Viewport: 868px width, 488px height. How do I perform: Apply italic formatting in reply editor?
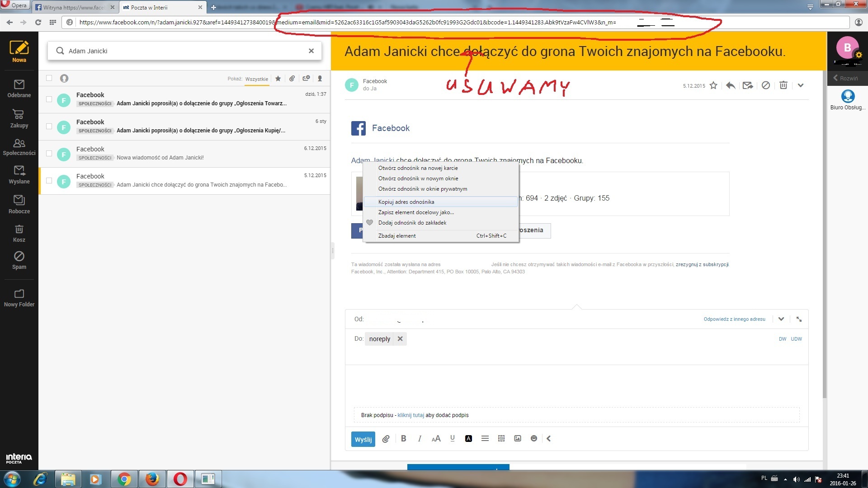[420, 438]
